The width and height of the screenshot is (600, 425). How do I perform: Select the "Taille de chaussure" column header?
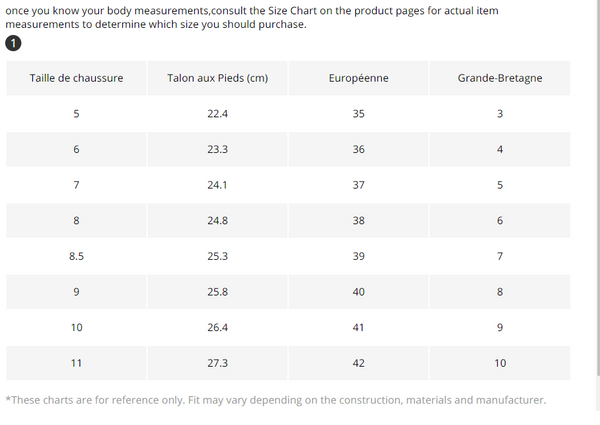(x=76, y=78)
